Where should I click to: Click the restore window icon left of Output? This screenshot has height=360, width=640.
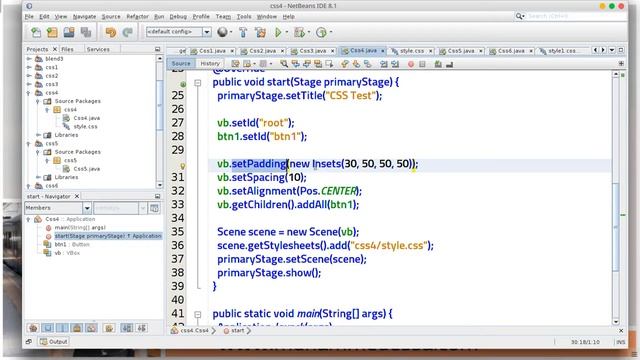click(29, 342)
